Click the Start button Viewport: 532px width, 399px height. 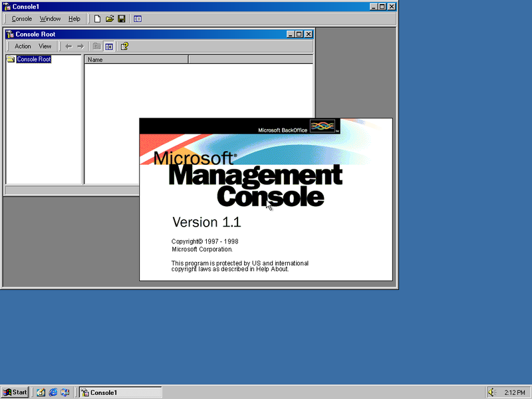click(14, 392)
